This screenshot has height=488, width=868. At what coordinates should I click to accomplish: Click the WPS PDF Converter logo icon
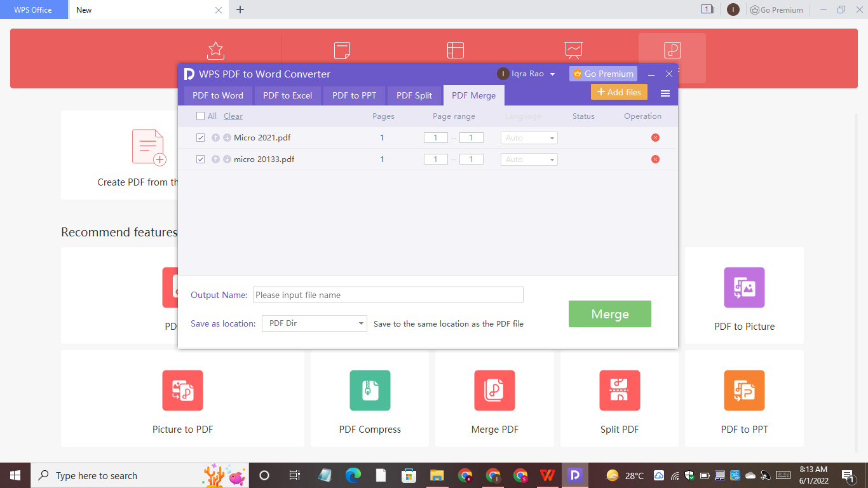(189, 74)
